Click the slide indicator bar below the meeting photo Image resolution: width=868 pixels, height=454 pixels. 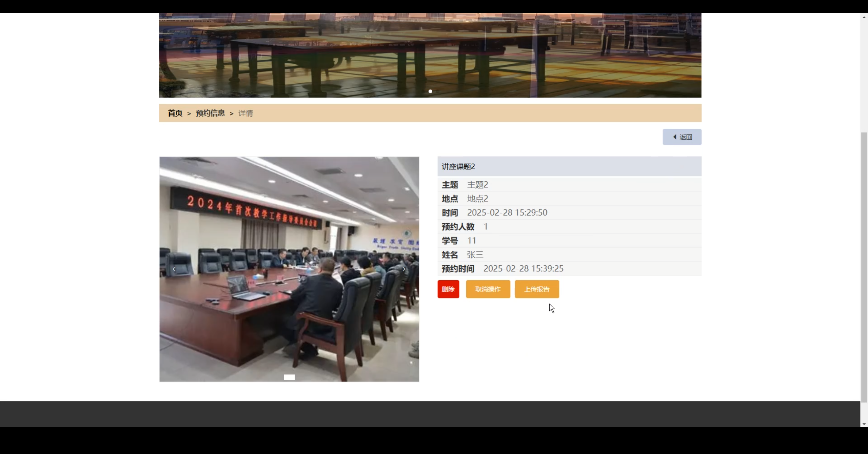pos(289,377)
